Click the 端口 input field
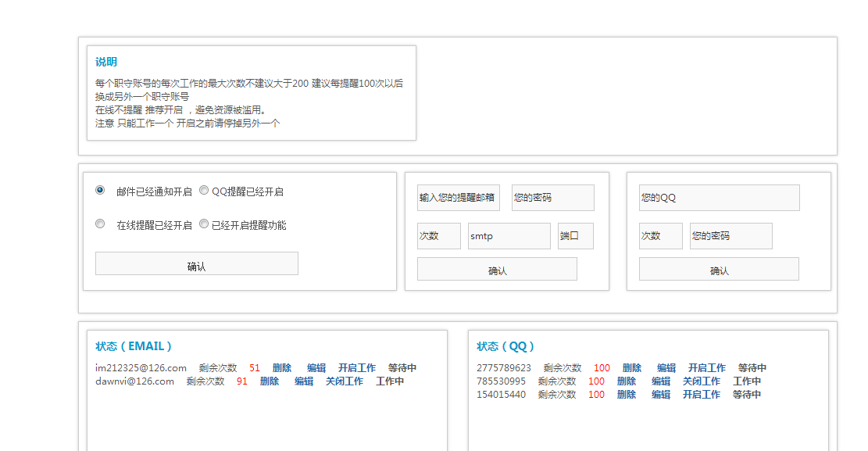Screen dimensions: 868x451 (576, 235)
